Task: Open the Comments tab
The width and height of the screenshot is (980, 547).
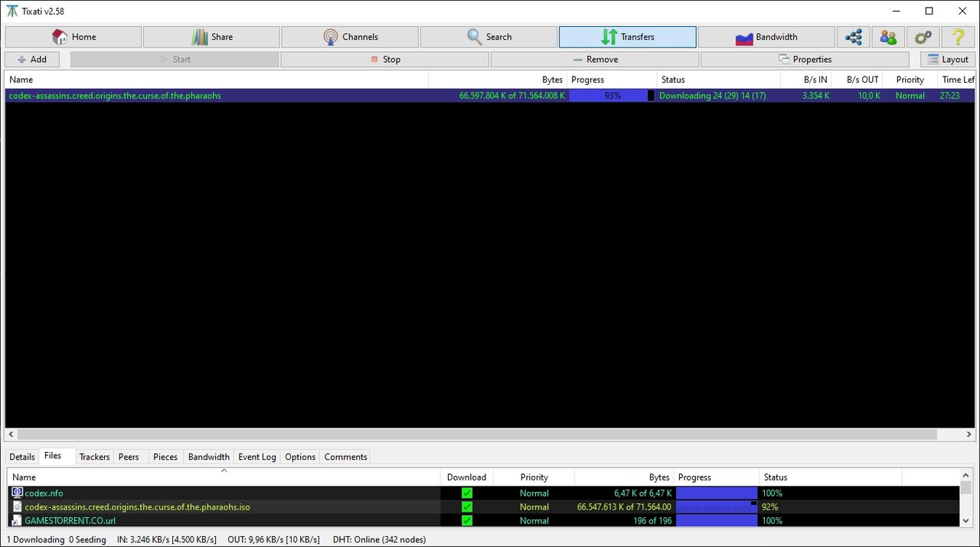Action: (346, 457)
